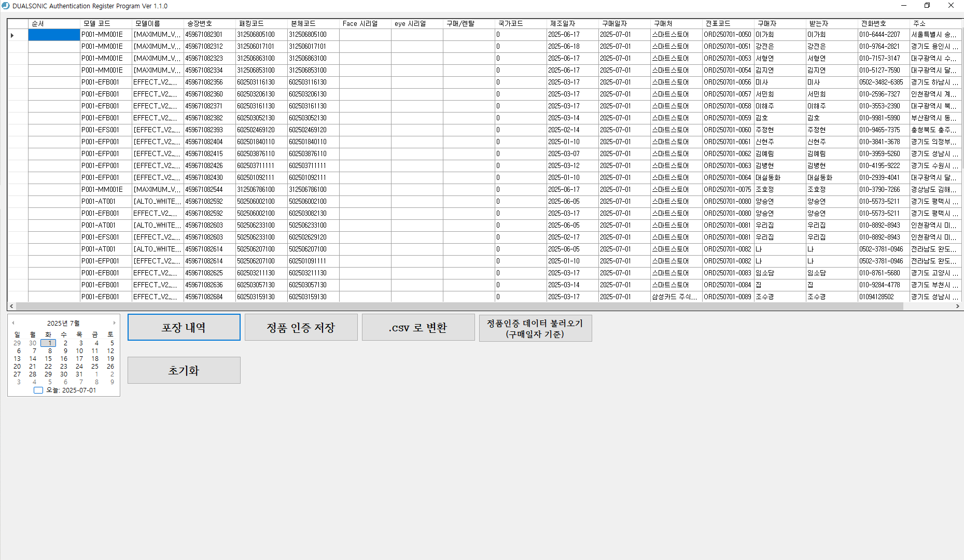The image size is (964, 560).
Task: Click the left arrow of horizontal scrollbar
Action: (x=11, y=306)
